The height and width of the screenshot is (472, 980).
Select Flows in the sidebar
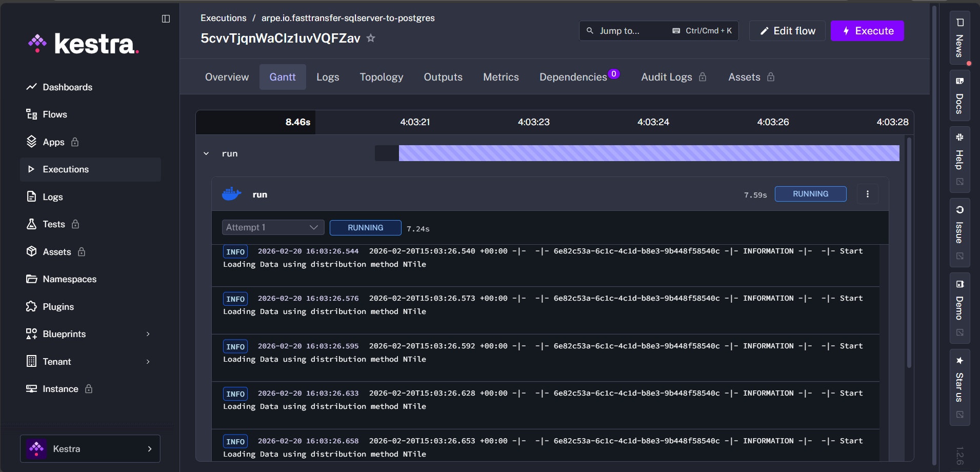(x=55, y=114)
